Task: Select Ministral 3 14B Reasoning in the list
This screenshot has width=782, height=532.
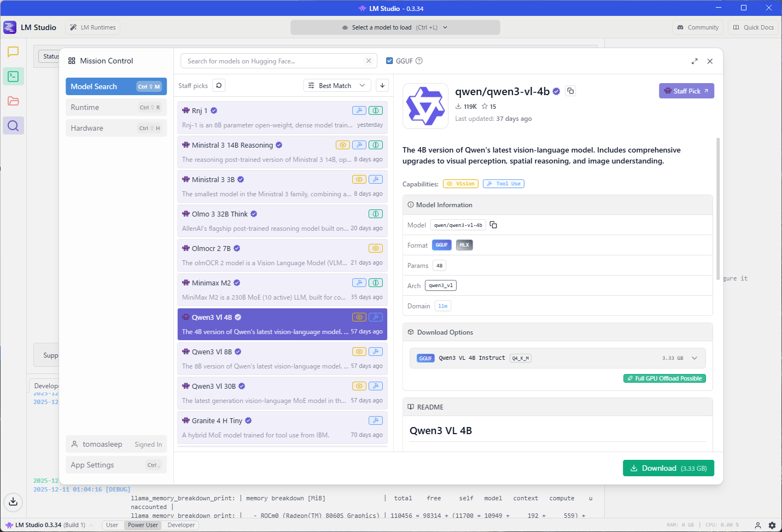Action: [282, 151]
